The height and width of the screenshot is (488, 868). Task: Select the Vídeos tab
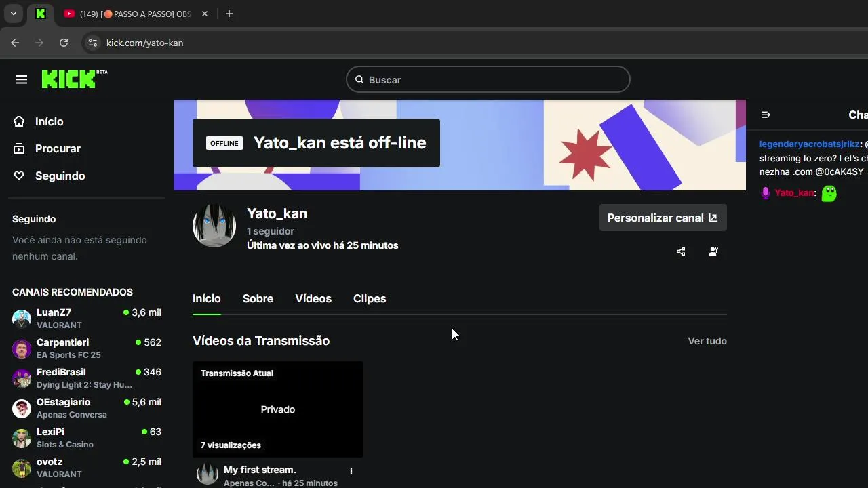pos(313,299)
